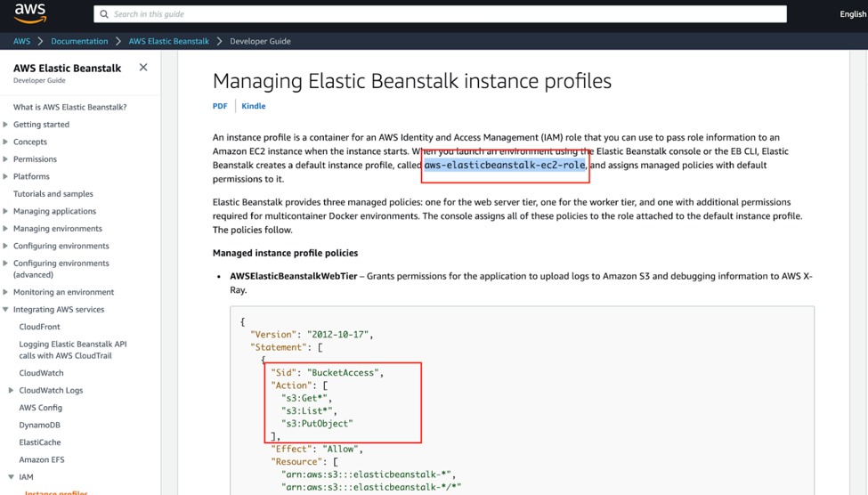The height and width of the screenshot is (495, 868).
Task: Expand the Configuring environments arrow
Action: coord(5,246)
